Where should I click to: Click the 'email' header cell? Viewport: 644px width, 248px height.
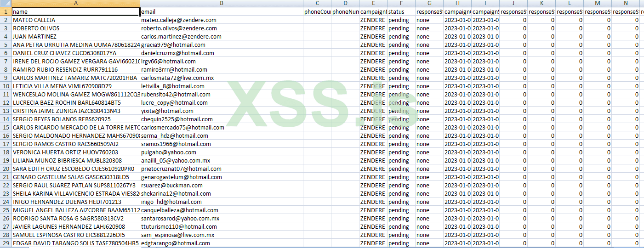222,11
